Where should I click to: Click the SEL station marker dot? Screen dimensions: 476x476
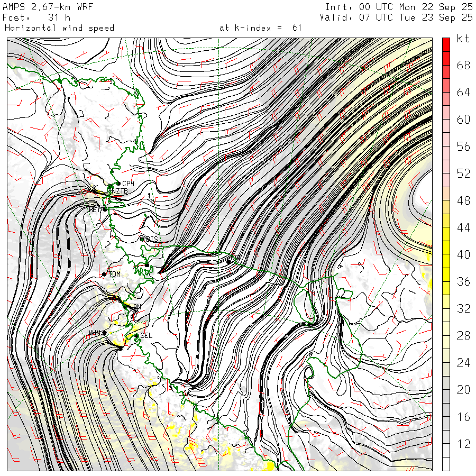point(136,336)
